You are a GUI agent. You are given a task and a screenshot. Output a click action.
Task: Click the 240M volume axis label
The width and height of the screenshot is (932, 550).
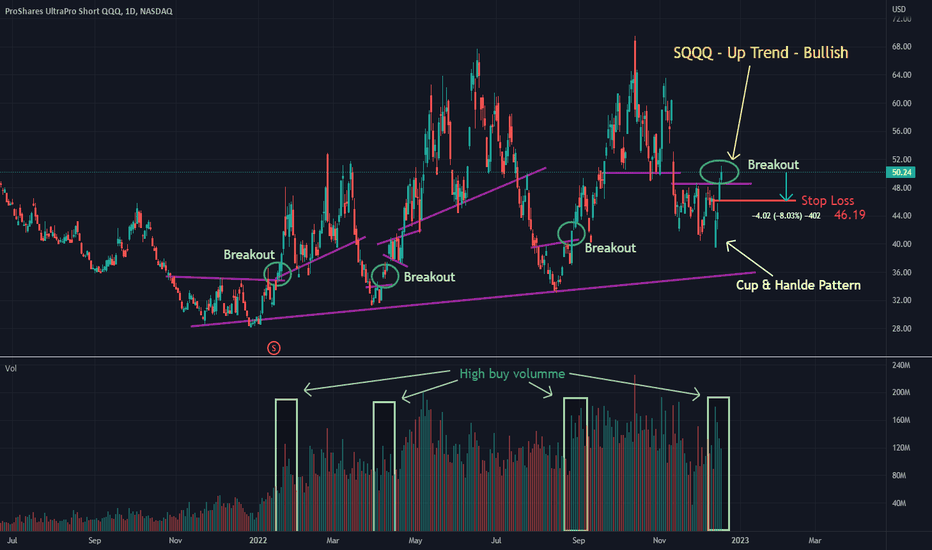click(901, 366)
